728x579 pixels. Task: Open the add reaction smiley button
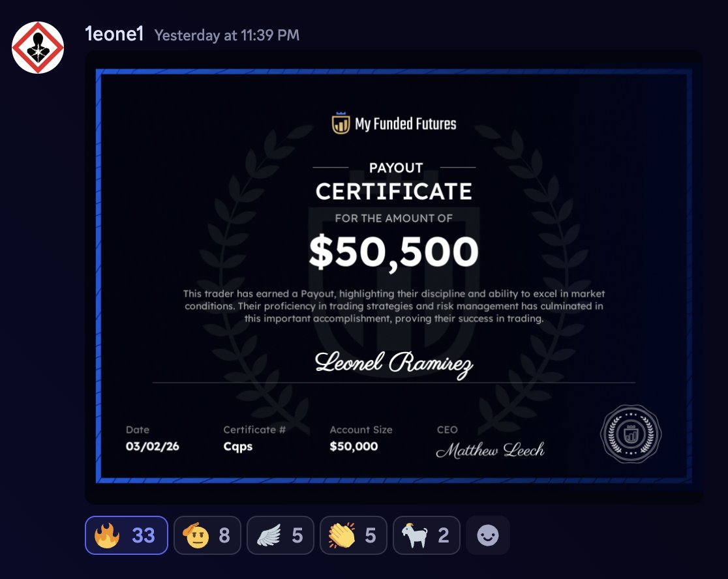pos(488,535)
